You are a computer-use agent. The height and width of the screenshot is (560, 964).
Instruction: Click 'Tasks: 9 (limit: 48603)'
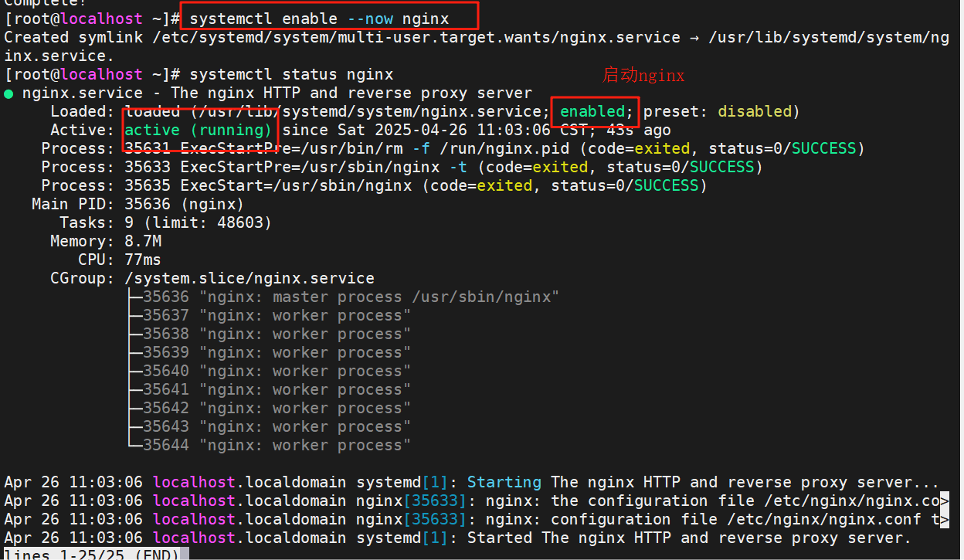pyautogui.click(x=166, y=222)
